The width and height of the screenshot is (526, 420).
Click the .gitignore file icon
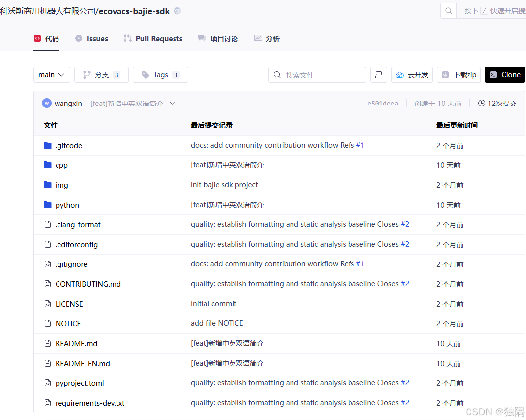click(48, 264)
